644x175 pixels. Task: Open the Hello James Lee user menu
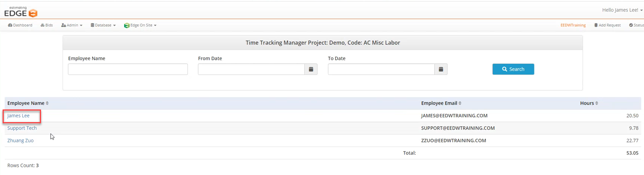[x=622, y=10]
